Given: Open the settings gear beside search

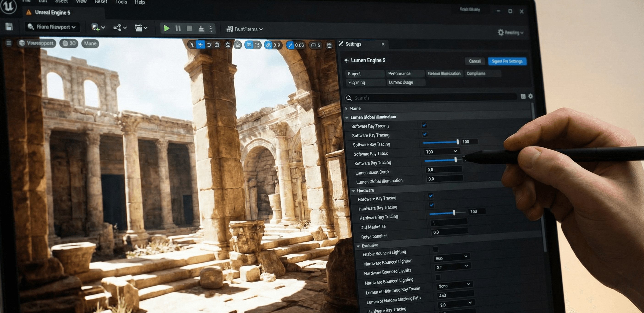Looking at the screenshot, I should 531,96.
